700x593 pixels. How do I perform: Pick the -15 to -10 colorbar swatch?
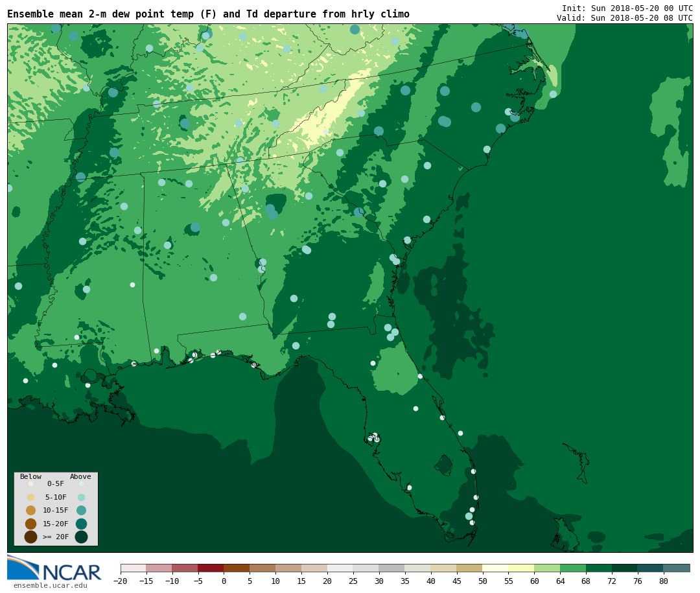159,568
